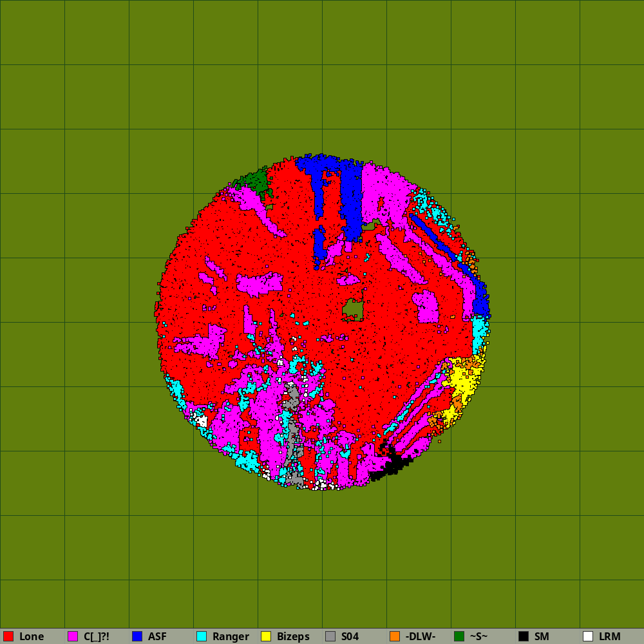Select the 'Ranger' legend label
This screenshot has width=644, height=644.
231,637
